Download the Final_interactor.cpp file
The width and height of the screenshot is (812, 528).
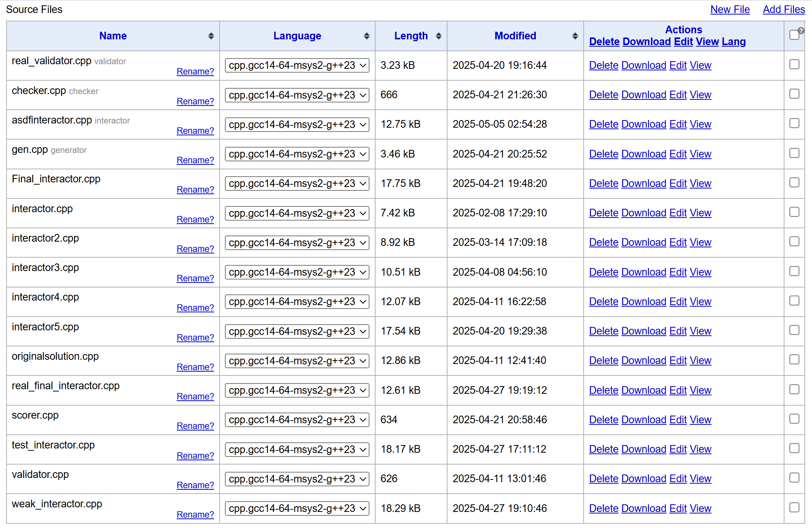point(644,184)
